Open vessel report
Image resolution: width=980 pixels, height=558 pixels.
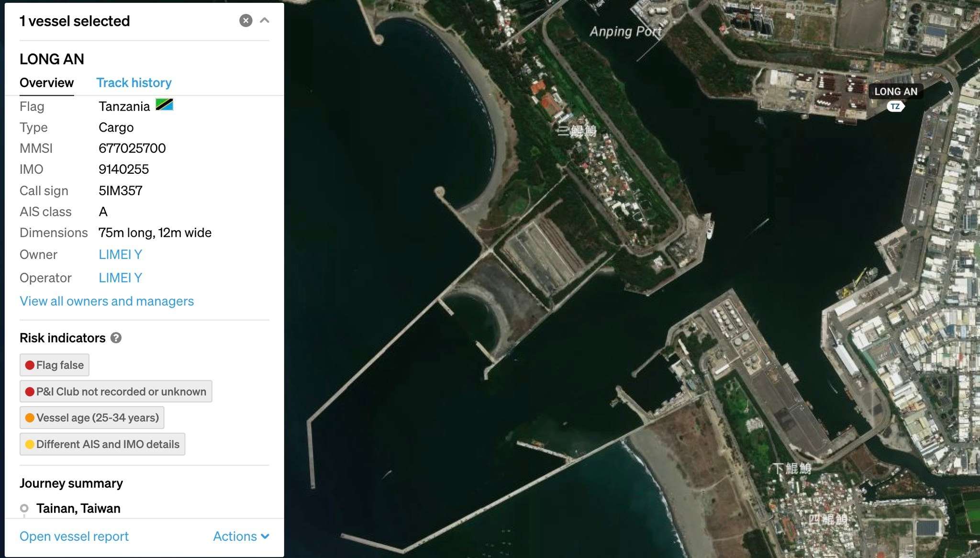[x=74, y=536]
